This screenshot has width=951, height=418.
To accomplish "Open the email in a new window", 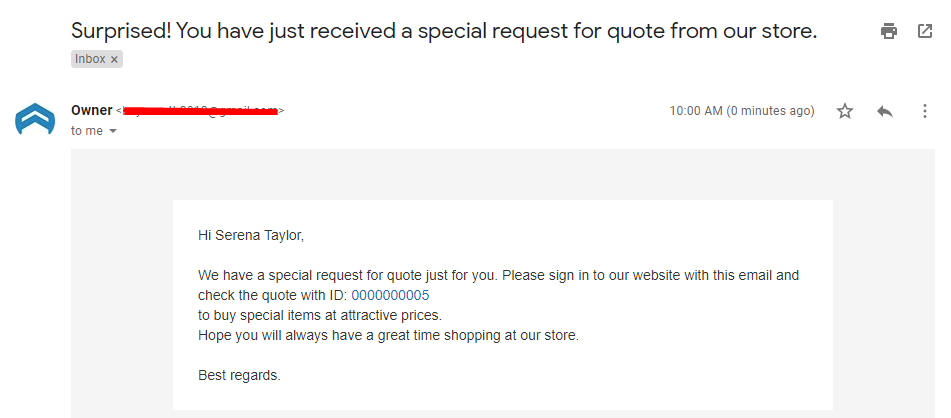I will [x=925, y=31].
